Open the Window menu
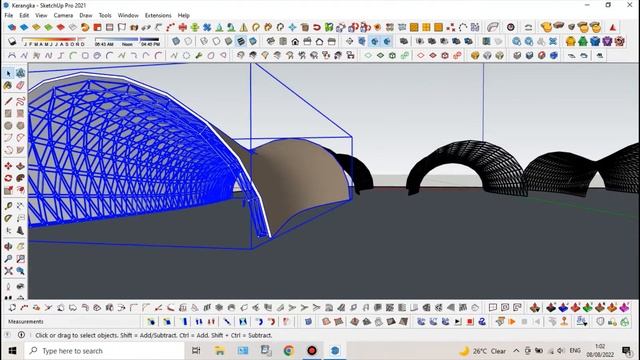Screen dimensions: 640x360 click(x=128, y=16)
